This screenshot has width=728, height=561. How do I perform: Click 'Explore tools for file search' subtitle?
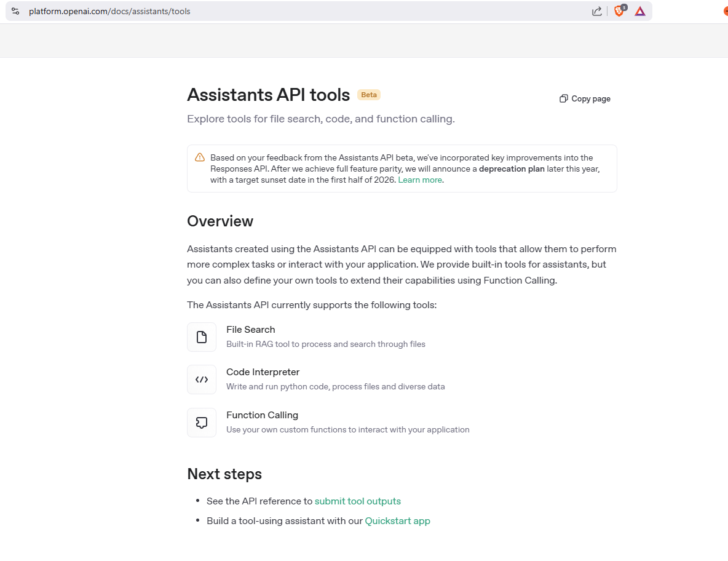[x=321, y=119]
